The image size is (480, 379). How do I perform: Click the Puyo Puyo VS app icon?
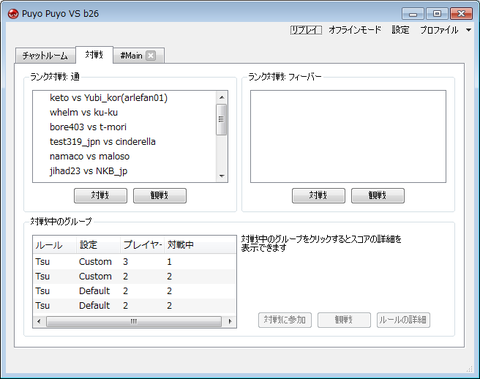click(x=13, y=14)
